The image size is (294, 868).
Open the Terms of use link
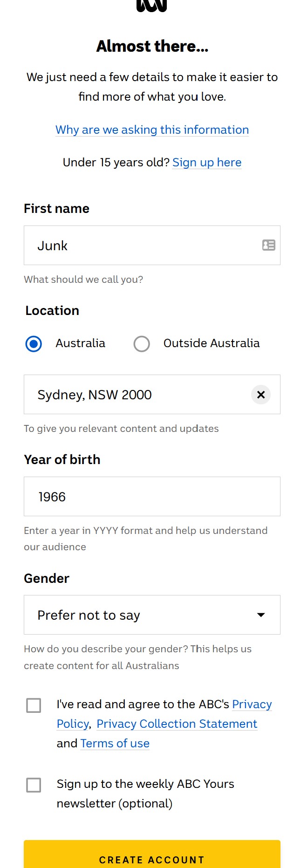[x=115, y=744]
